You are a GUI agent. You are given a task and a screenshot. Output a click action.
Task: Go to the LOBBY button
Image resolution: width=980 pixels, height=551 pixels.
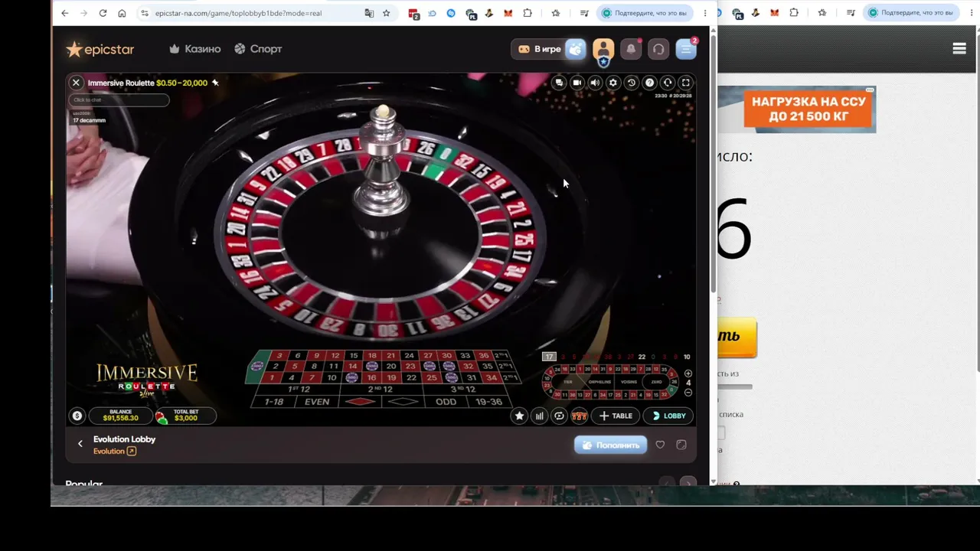click(668, 416)
